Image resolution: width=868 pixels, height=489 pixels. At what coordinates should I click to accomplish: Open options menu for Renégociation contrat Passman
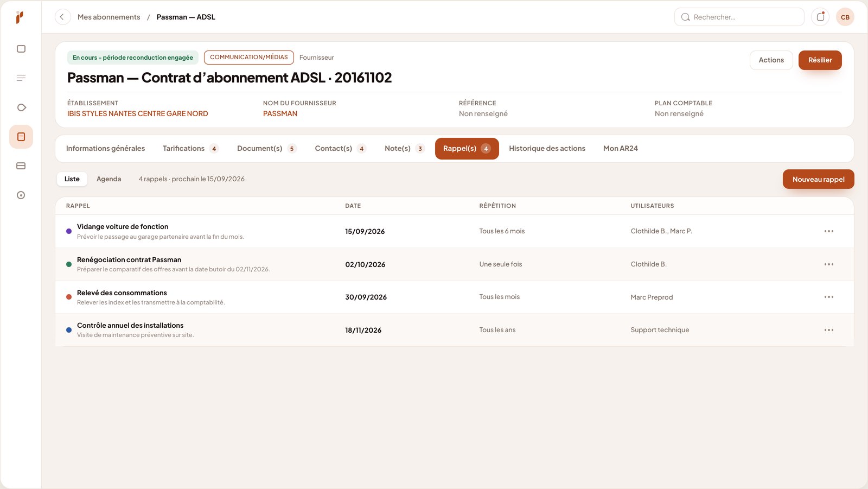coord(829,264)
